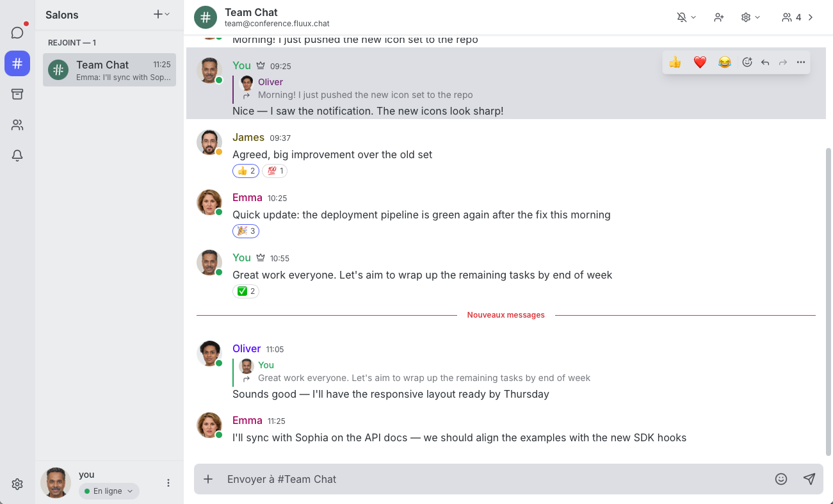Expand the add-salon plus dropdown
The height and width of the screenshot is (504, 833).
coord(160,15)
